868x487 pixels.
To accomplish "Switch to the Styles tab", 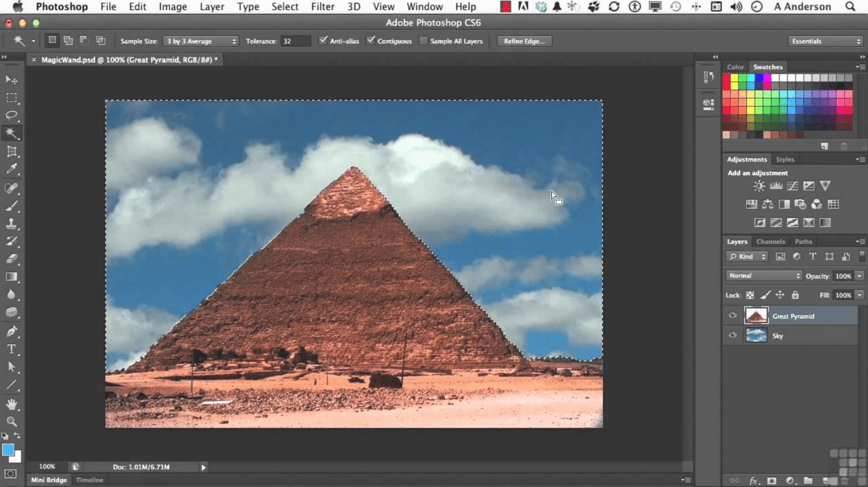I will (785, 159).
